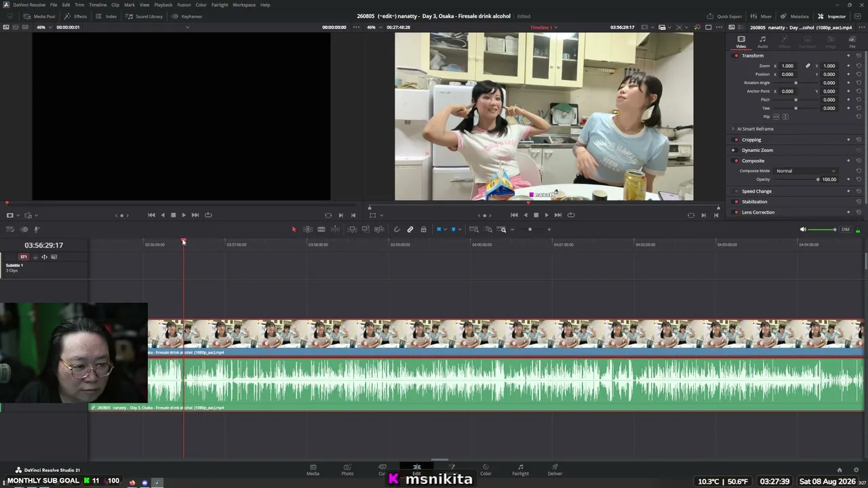
Task: Mute the monitor volume speaker icon
Action: point(803,230)
